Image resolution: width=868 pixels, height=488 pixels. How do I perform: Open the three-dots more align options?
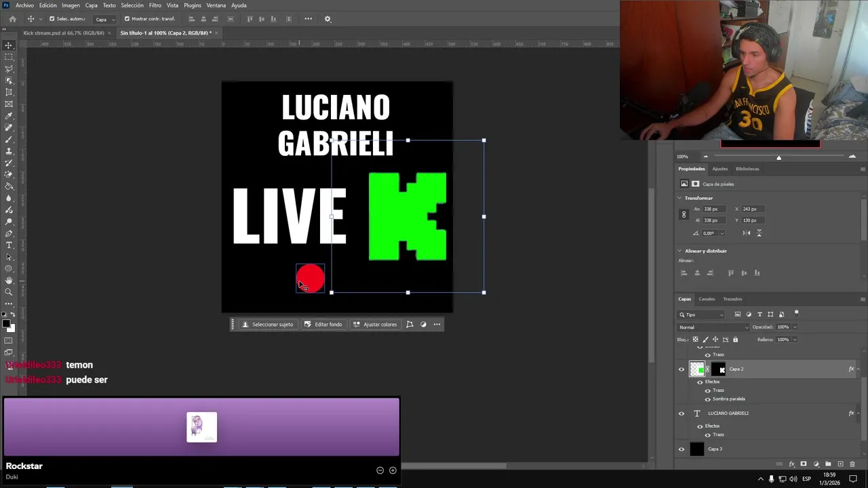(309, 19)
